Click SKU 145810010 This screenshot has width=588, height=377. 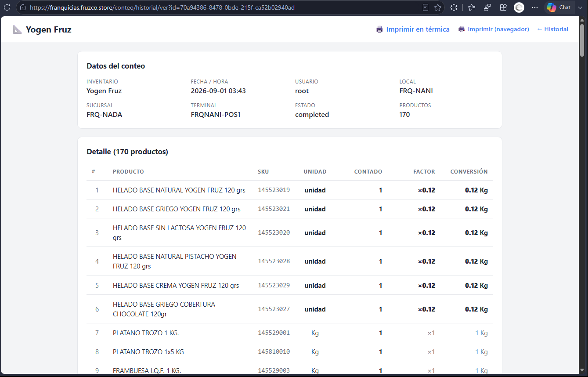point(274,352)
